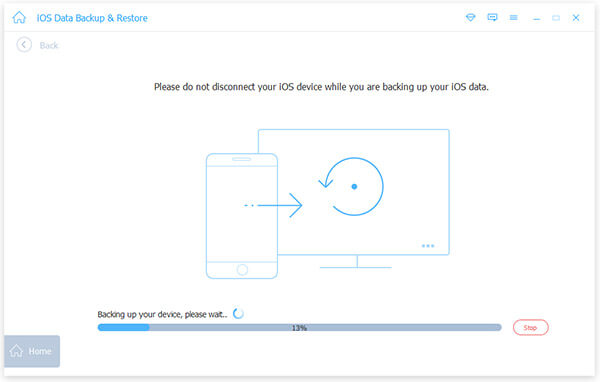Screen dimensions: 600x382
Task: Open the feedback chat bubble icon
Action: coord(492,18)
